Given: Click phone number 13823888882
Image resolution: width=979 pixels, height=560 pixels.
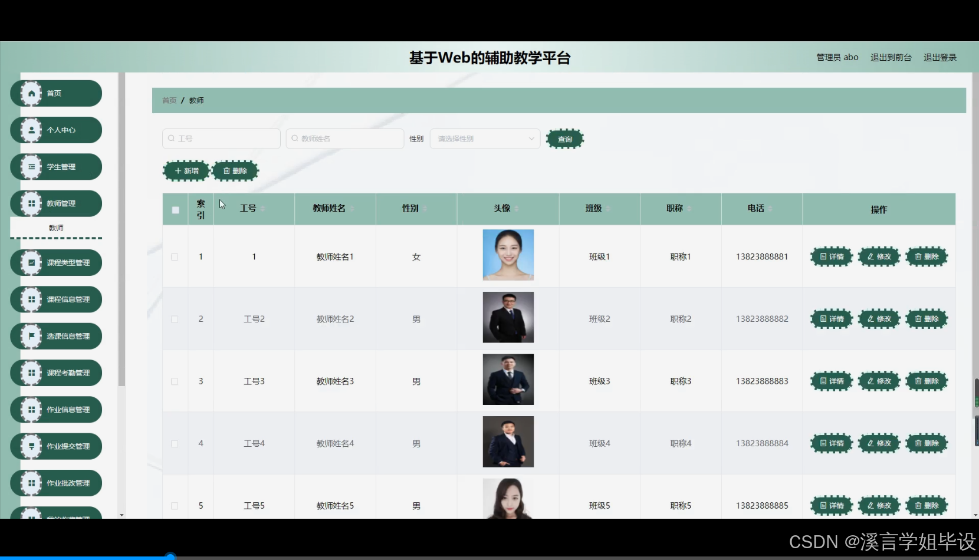Looking at the screenshot, I should click(x=762, y=319).
